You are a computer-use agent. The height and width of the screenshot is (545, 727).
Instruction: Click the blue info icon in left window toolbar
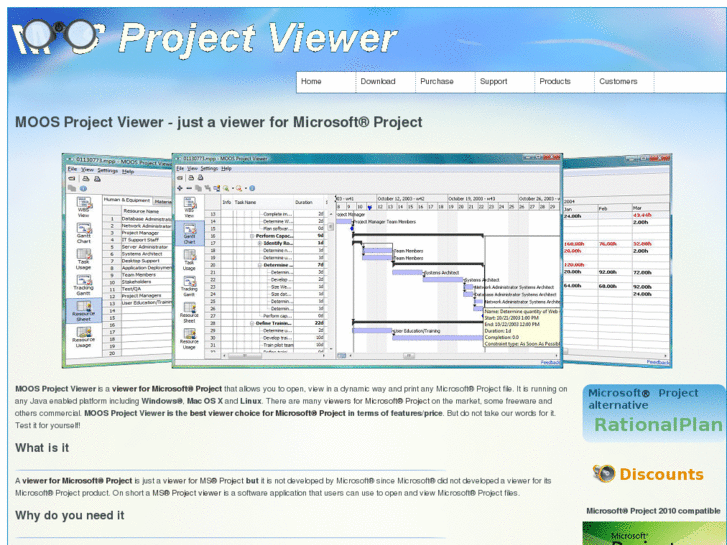coord(83,189)
